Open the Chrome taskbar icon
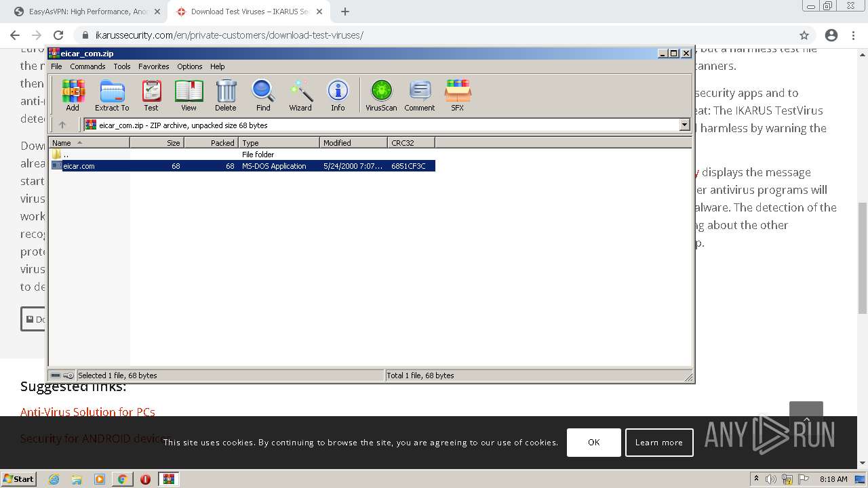 coord(123,479)
